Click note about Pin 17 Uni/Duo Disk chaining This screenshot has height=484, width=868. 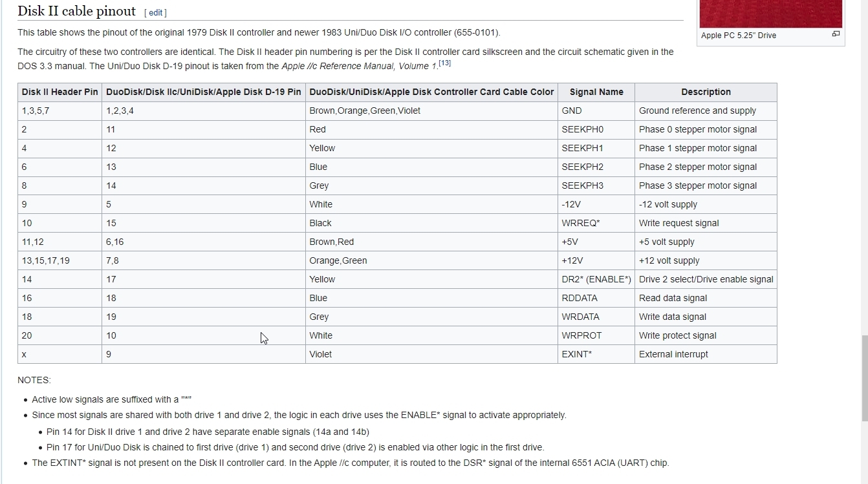[x=296, y=447]
